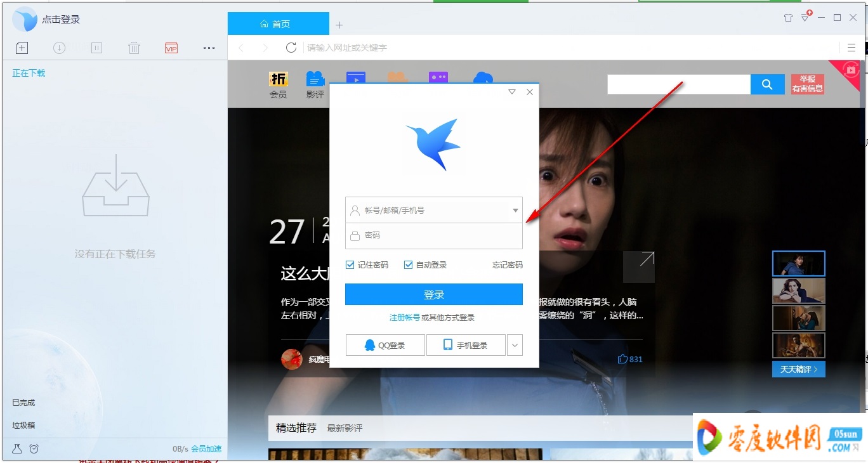Click the round red author avatar on the banner
Screen dimensions: 868x463
click(292, 359)
